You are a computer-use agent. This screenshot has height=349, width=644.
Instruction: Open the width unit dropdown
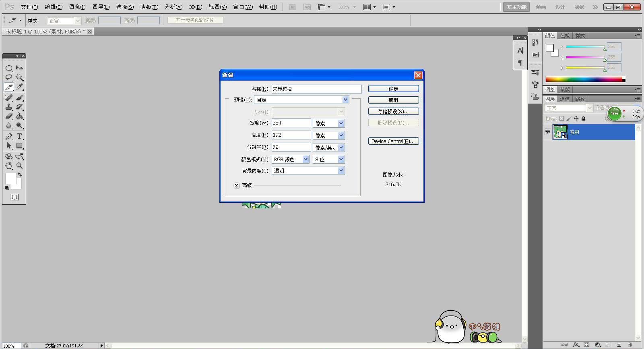[329, 123]
